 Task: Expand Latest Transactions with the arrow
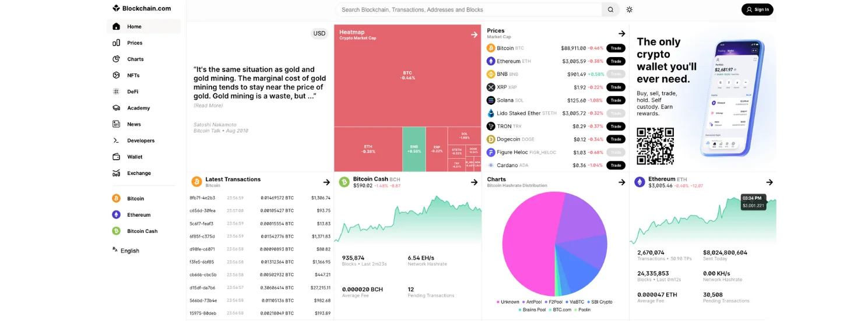point(326,182)
